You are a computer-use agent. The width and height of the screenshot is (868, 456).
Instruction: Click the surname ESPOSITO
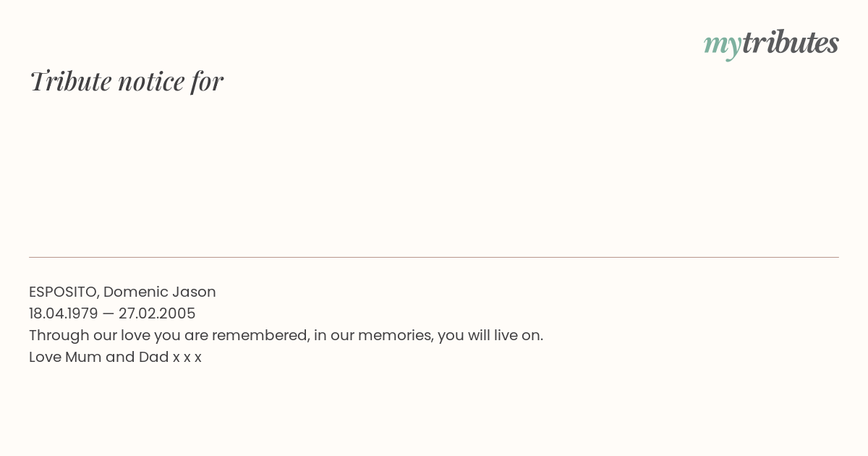pos(63,292)
